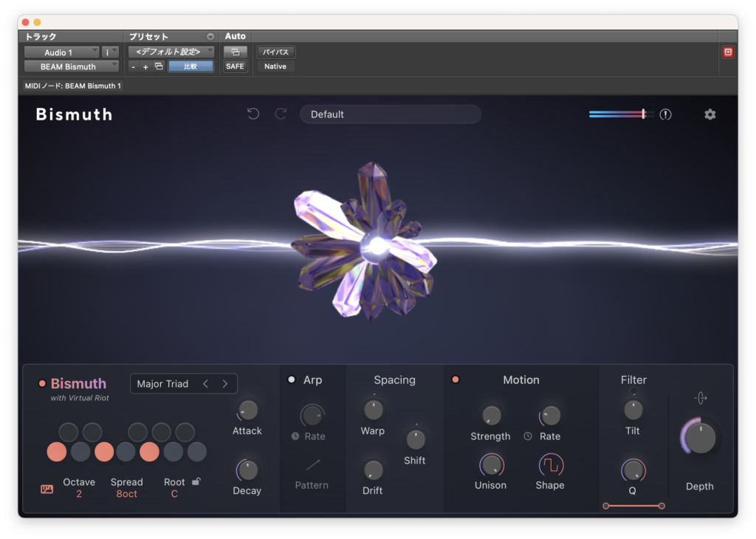The width and height of the screenshot is (756, 539).
Task: Click the keyboard icon beside Octave
Action: [47, 489]
